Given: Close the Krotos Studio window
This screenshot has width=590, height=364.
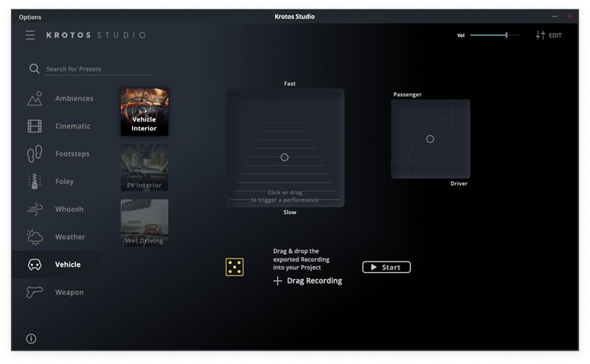Looking at the screenshot, I should click(570, 16).
